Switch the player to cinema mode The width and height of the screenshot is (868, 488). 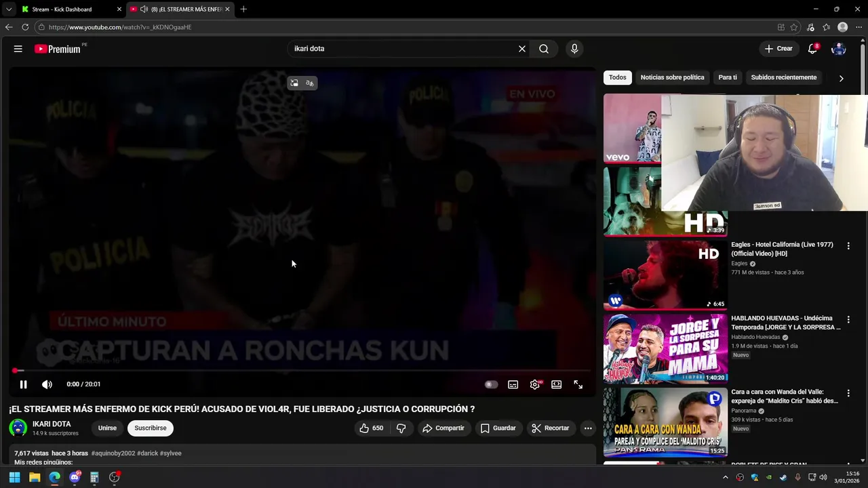[x=557, y=384]
